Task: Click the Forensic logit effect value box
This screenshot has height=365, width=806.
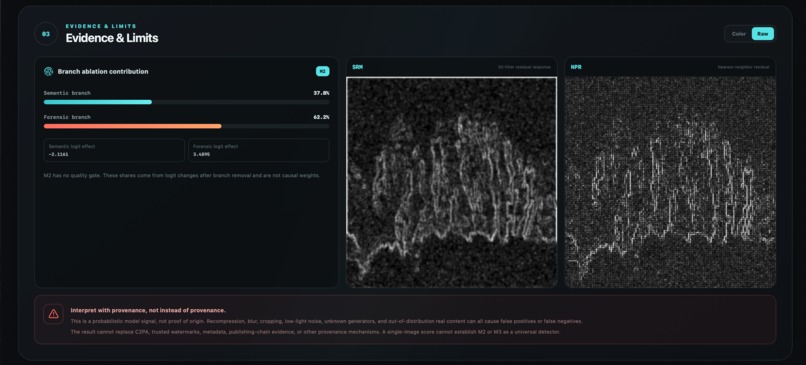Action: [x=259, y=150]
